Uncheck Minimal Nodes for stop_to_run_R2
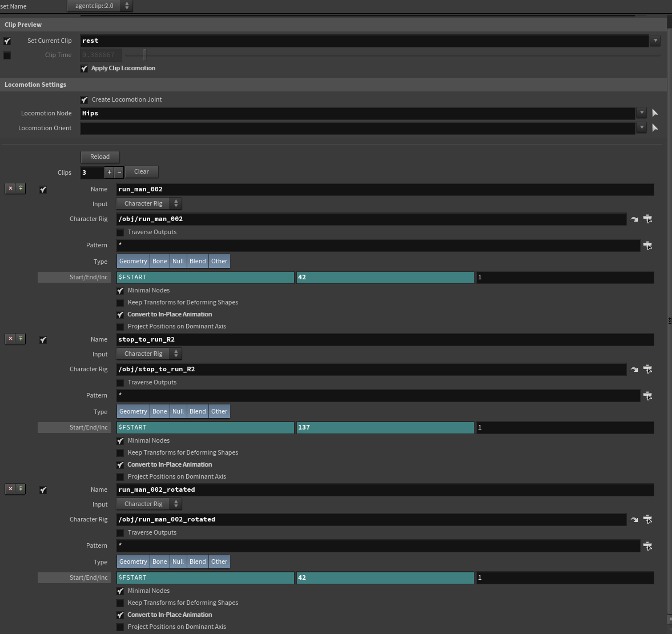The image size is (672, 634). (120, 441)
